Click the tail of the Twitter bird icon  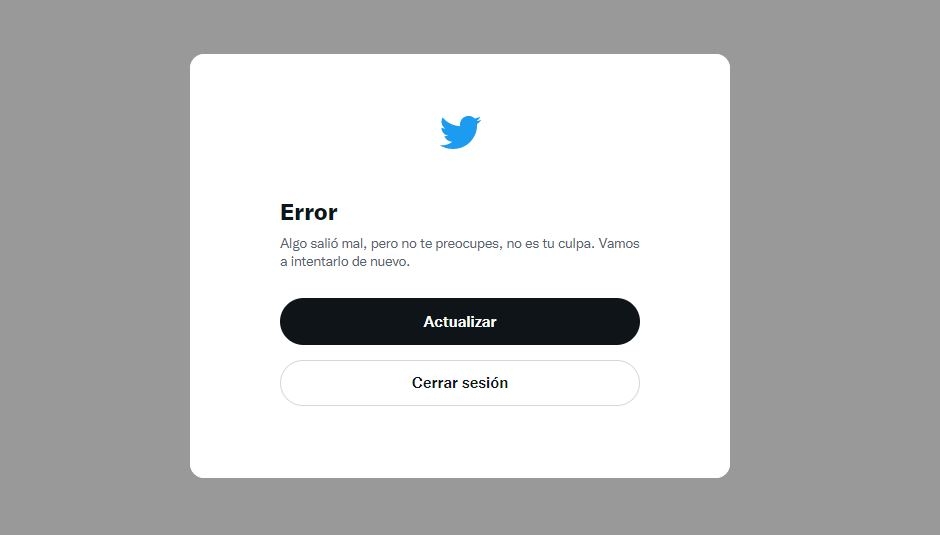[x=445, y=145]
